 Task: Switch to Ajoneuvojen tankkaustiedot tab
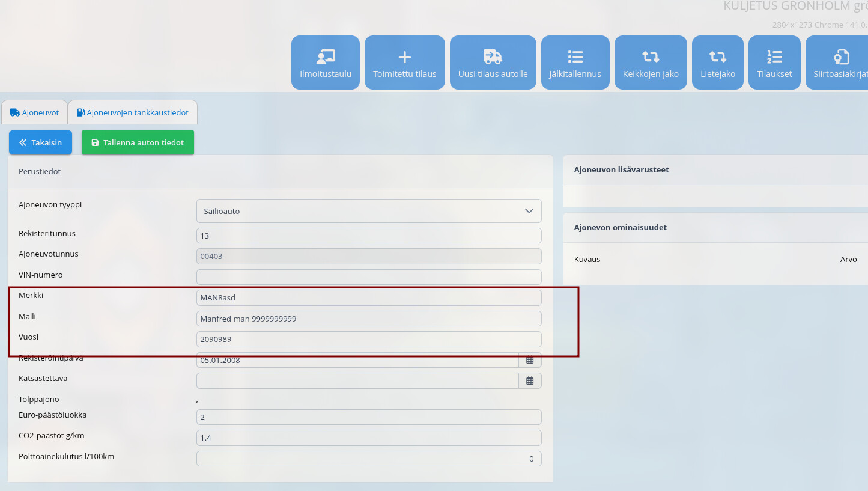(133, 112)
